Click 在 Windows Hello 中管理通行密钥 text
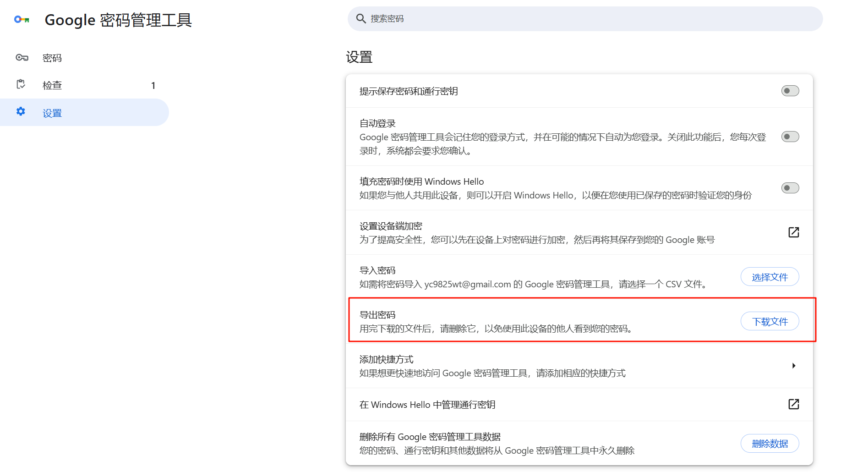The width and height of the screenshot is (868, 472). coord(427,405)
